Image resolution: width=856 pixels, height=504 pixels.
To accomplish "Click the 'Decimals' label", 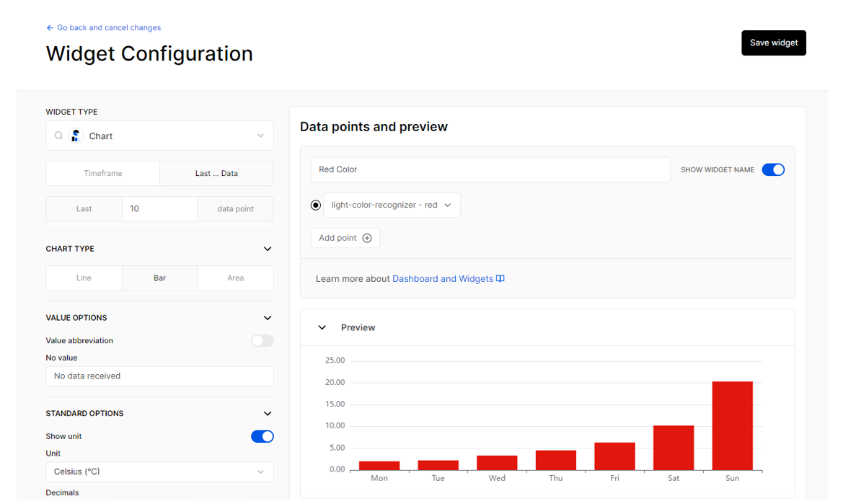I will [62, 492].
